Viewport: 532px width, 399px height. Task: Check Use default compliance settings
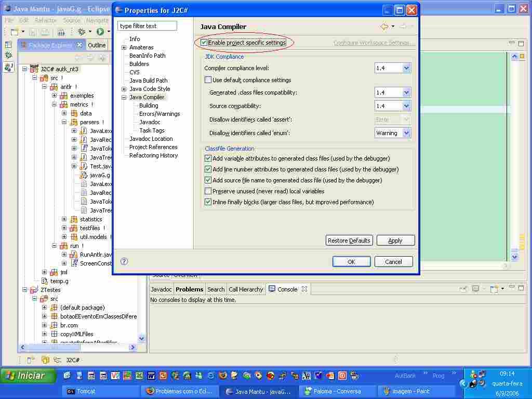[208, 80]
